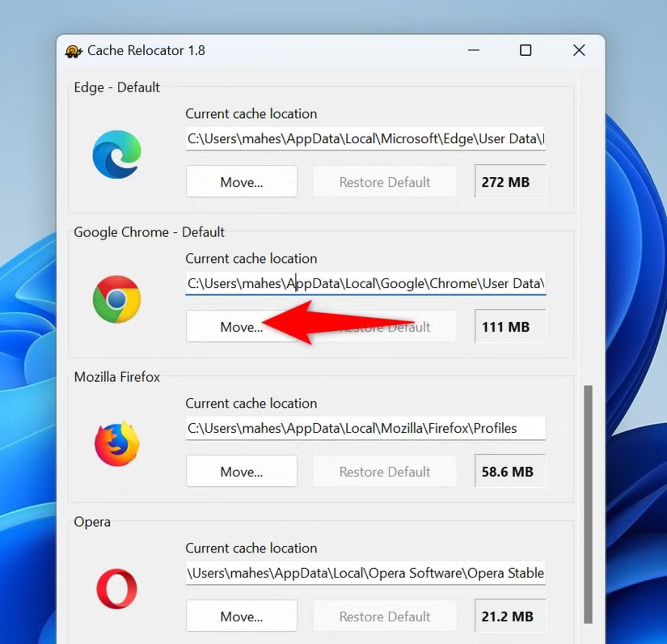Image resolution: width=667 pixels, height=644 pixels.
Task: Select the 111 MB Chrome cache size
Action: click(510, 327)
